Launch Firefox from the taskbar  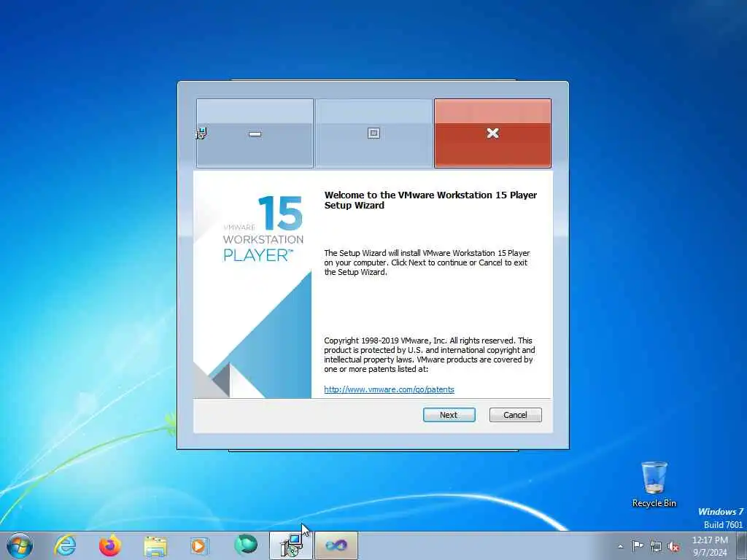coord(110,545)
